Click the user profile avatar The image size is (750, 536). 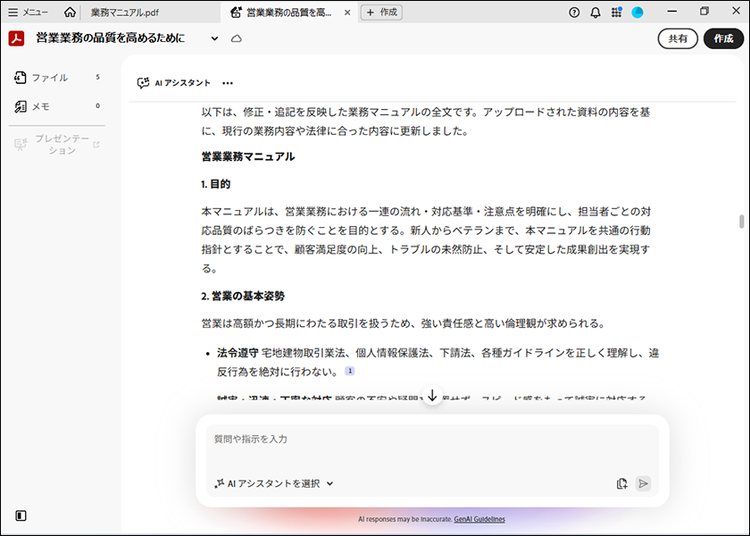point(638,12)
